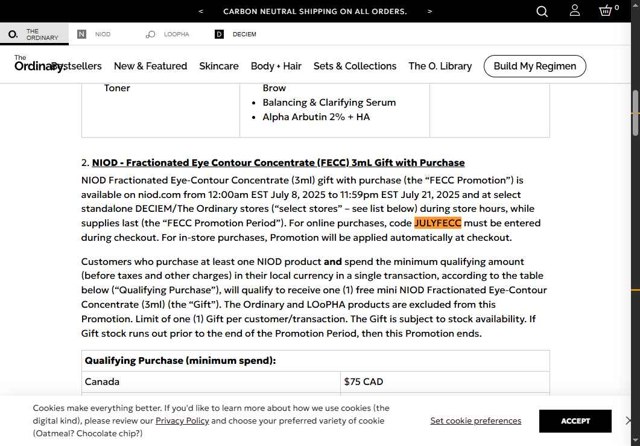Screen dimensions: 640x446
Task: Click Build My Regimen button
Action: click(x=535, y=66)
